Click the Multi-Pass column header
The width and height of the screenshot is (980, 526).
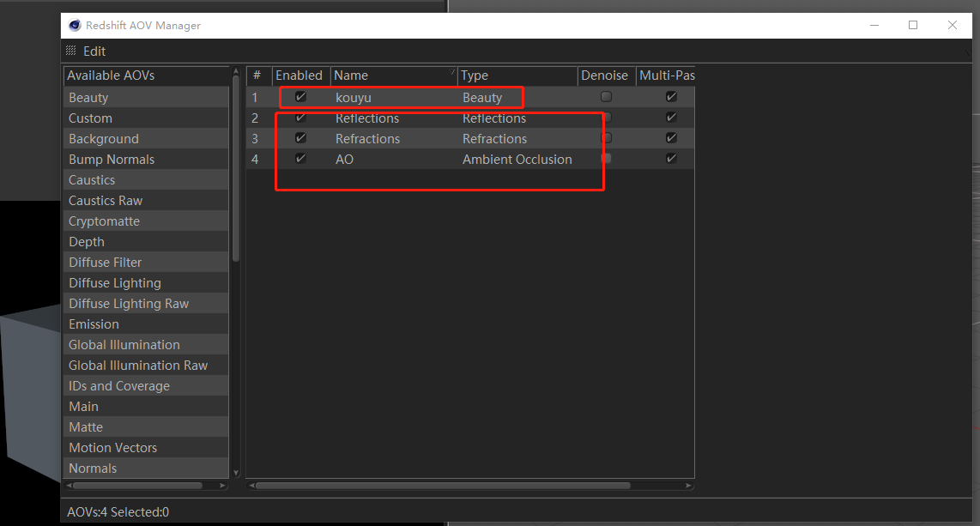[666, 76]
